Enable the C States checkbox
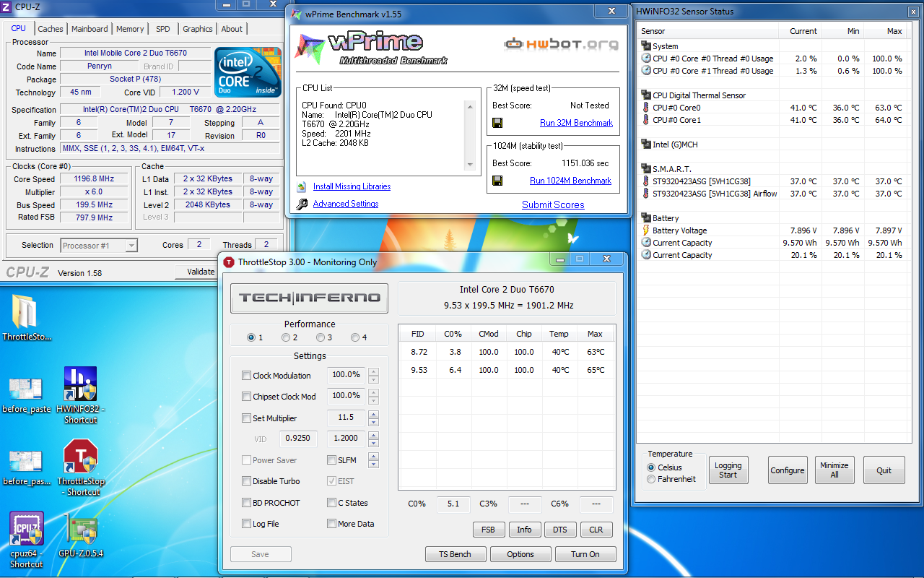The height and width of the screenshot is (578, 924). pos(331,503)
